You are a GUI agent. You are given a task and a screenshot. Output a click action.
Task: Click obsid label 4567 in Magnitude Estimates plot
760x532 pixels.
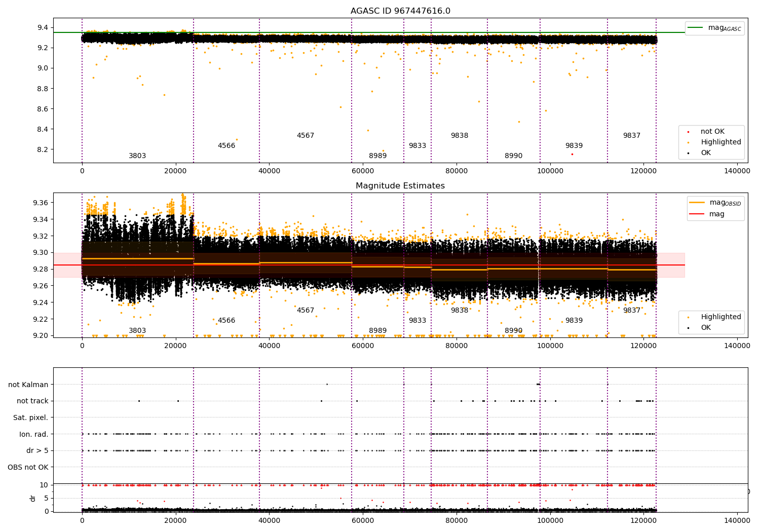click(x=306, y=311)
